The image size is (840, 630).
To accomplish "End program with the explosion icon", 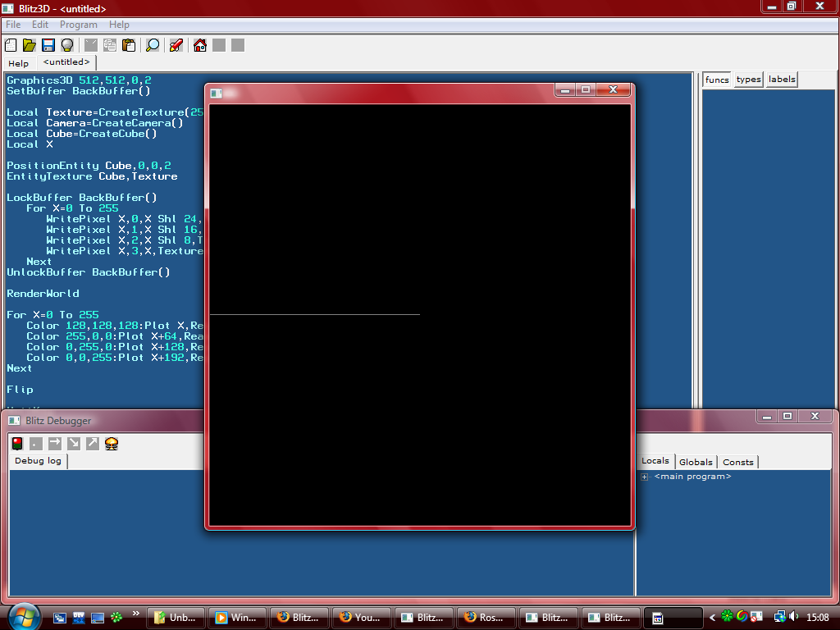I will click(112, 444).
